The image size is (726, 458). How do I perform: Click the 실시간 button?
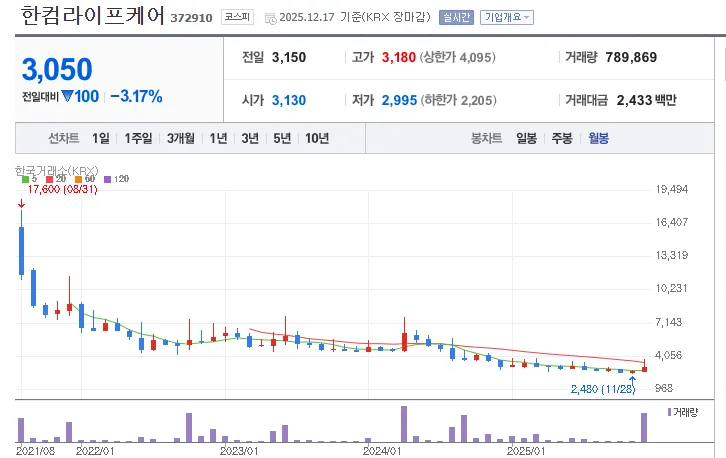(456, 18)
